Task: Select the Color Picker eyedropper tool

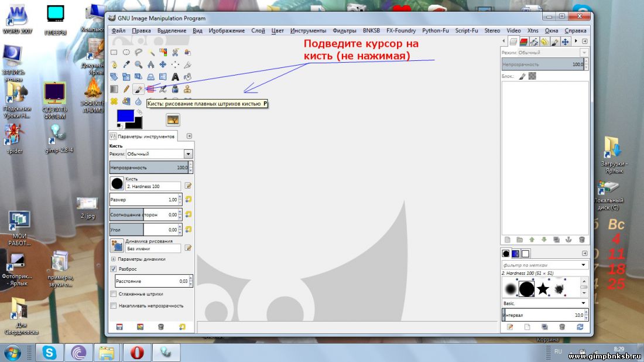Action: (x=126, y=64)
